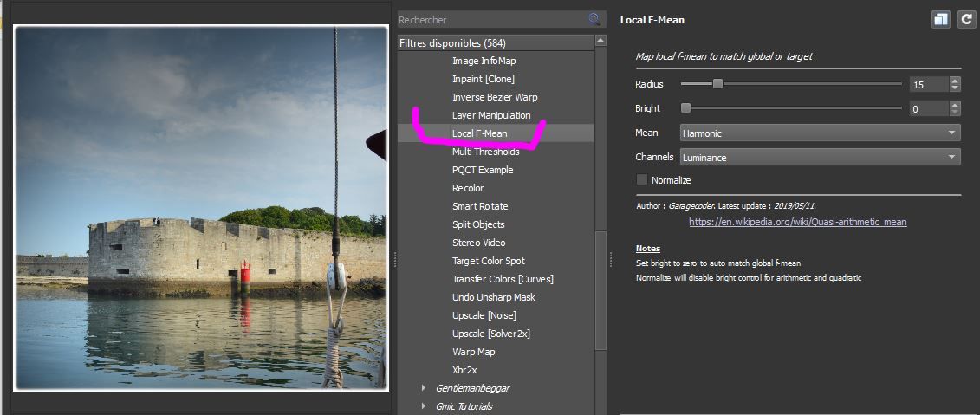The image size is (980, 415).
Task: Click the fortress preview image
Action: (201, 208)
